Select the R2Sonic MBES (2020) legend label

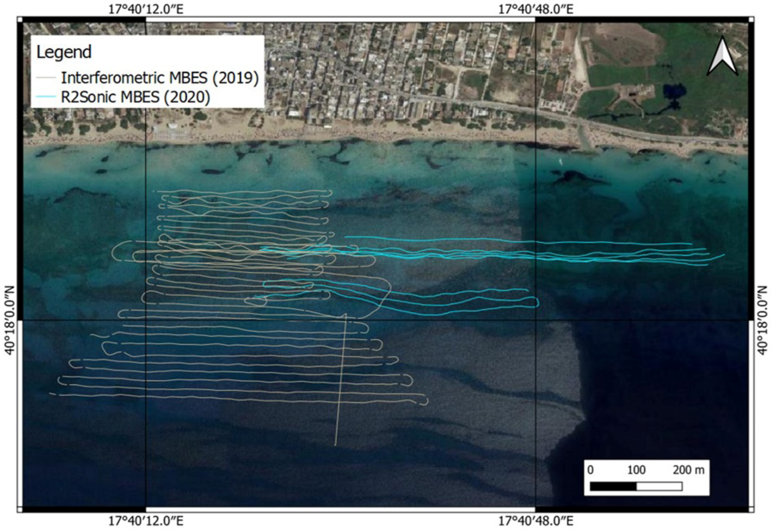tap(135, 97)
